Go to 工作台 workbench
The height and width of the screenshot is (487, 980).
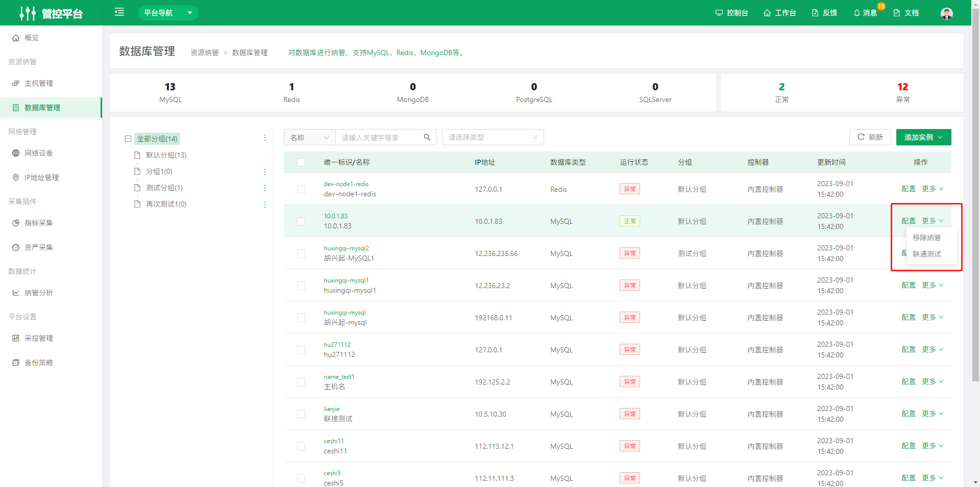point(779,13)
